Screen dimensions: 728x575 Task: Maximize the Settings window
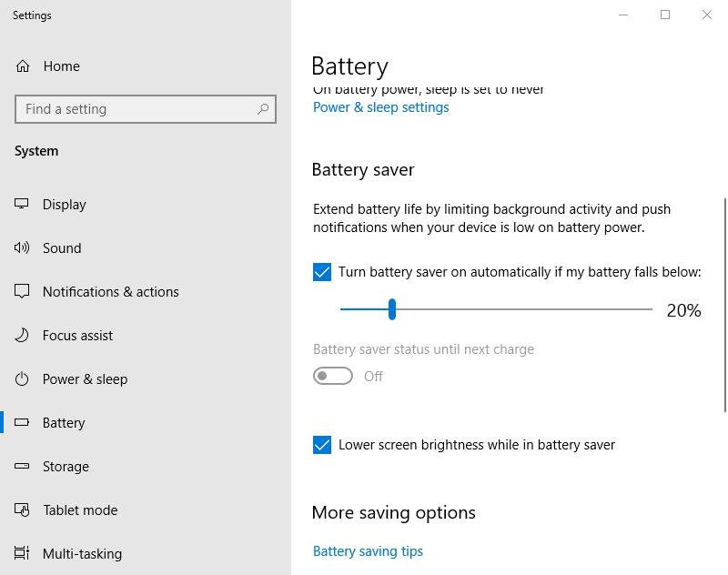(665, 15)
